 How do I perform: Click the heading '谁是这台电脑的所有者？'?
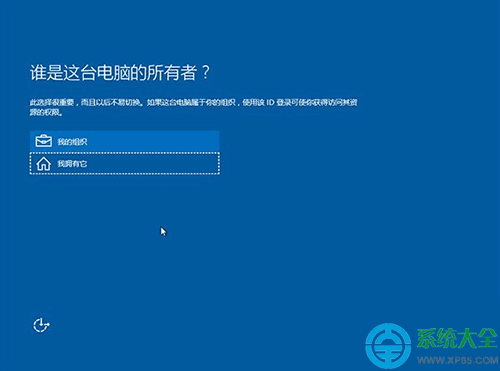(120, 73)
